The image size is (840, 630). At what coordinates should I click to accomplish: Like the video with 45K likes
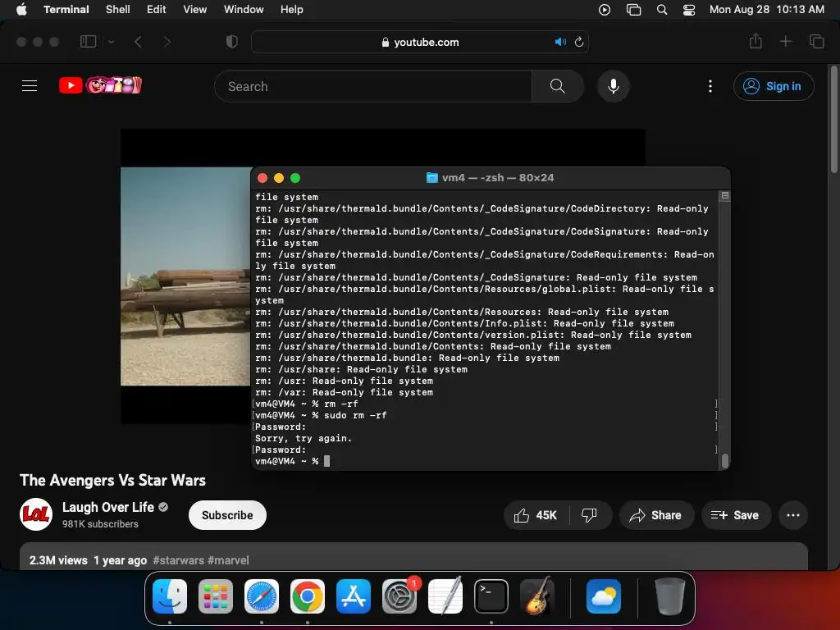click(536, 515)
